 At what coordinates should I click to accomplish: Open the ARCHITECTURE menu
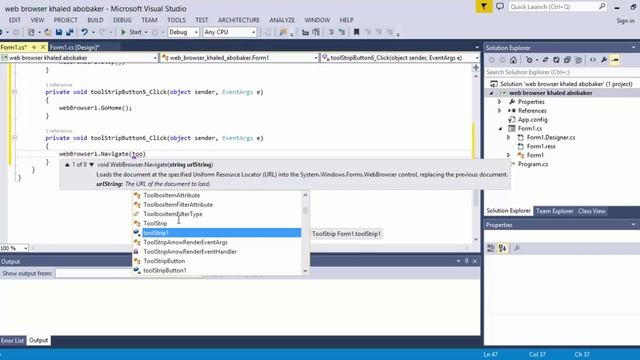(x=238, y=20)
